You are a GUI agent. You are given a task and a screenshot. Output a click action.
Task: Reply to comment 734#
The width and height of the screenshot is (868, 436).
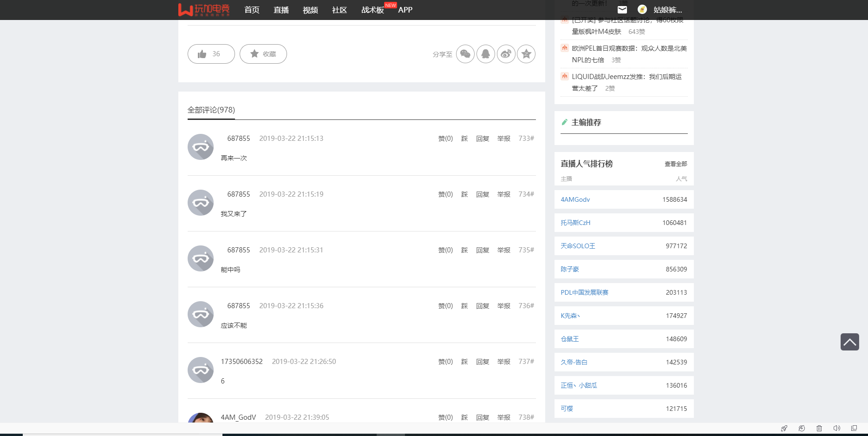coord(483,194)
